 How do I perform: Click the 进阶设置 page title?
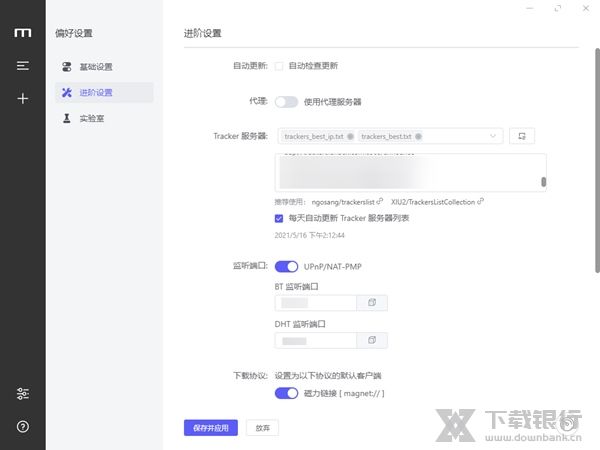click(x=203, y=33)
